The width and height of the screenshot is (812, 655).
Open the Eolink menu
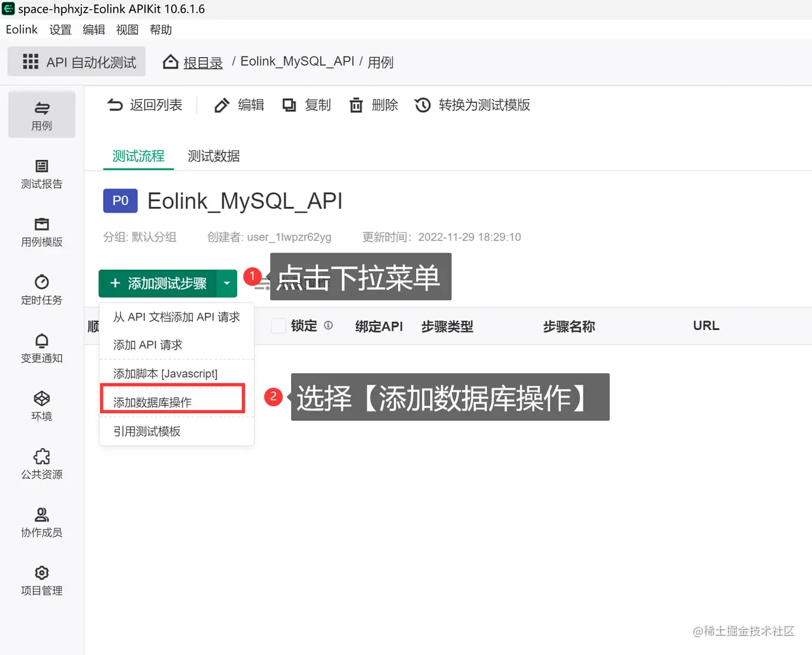[22, 29]
